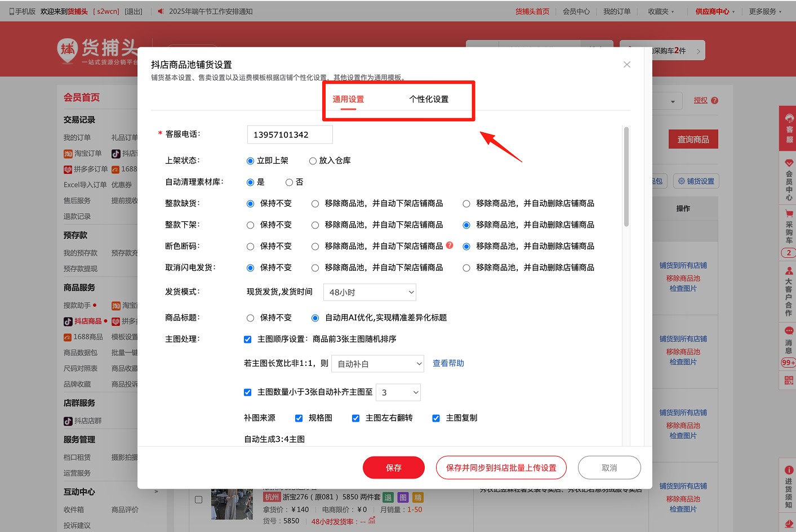Viewport: 796px width, 532px height.
Task: Select 立即上架 radio for 上架状态
Action: pyautogui.click(x=250, y=161)
